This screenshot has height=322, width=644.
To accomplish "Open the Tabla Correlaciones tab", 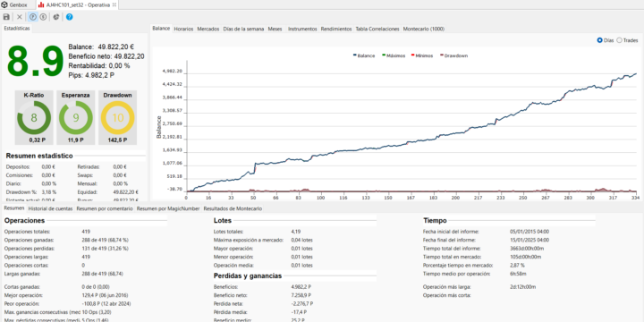I will click(377, 30).
